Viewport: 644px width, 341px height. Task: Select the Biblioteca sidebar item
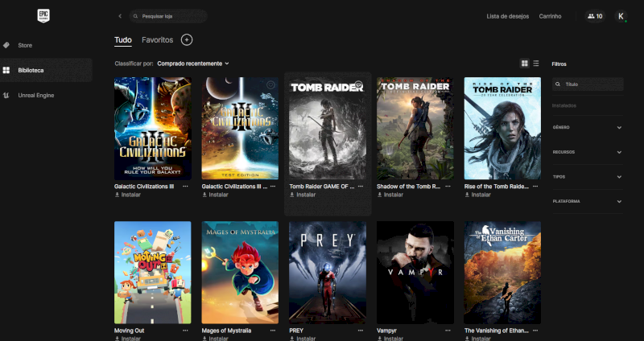tap(32, 70)
